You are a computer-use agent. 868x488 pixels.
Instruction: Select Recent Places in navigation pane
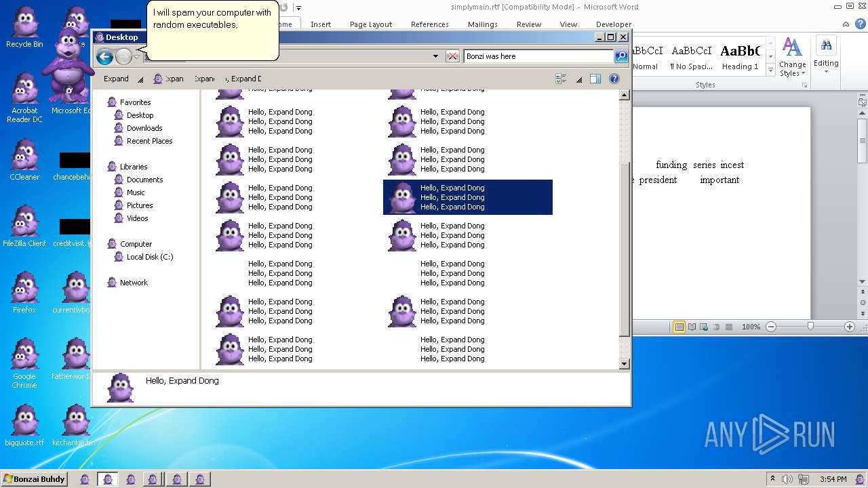149,141
